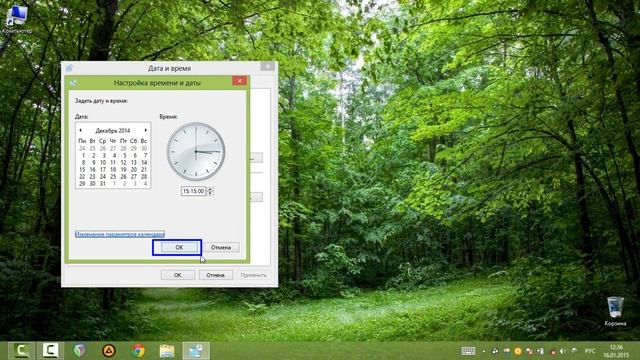Screen dimensions: 640x360
Task: Select December 15 in the calendar
Action: 82,169
